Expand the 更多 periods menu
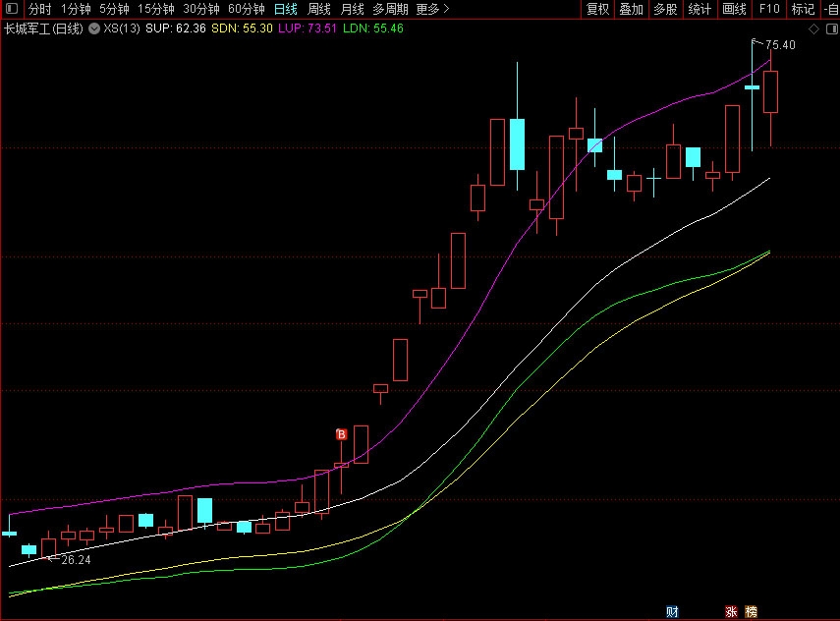This screenshot has height=621, width=840. coord(433,9)
